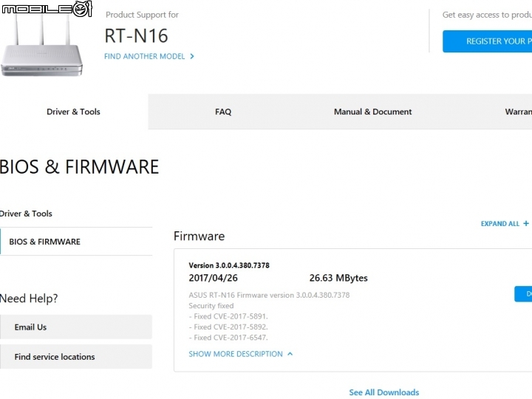The width and height of the screenshot is (532, 399).
Task: Click the Fixed CVE-2017-6547 line
Action: [x=228, y=337]
